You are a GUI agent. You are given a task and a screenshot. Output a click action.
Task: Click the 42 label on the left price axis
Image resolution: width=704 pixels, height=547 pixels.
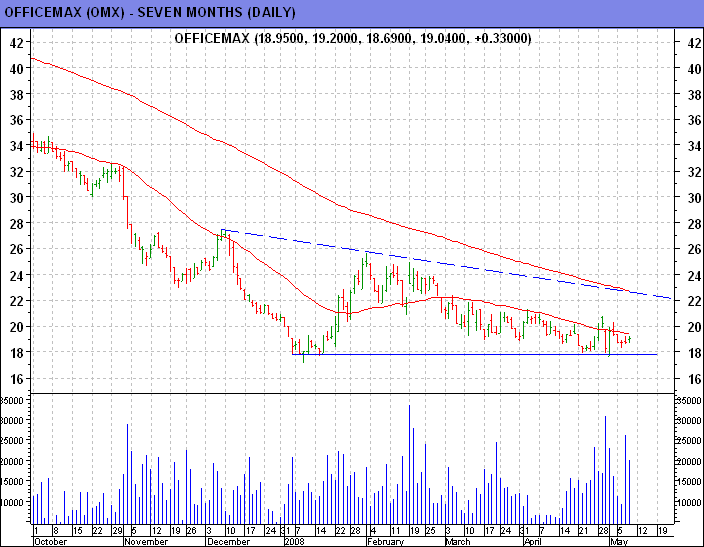click(x=16, y=43)
